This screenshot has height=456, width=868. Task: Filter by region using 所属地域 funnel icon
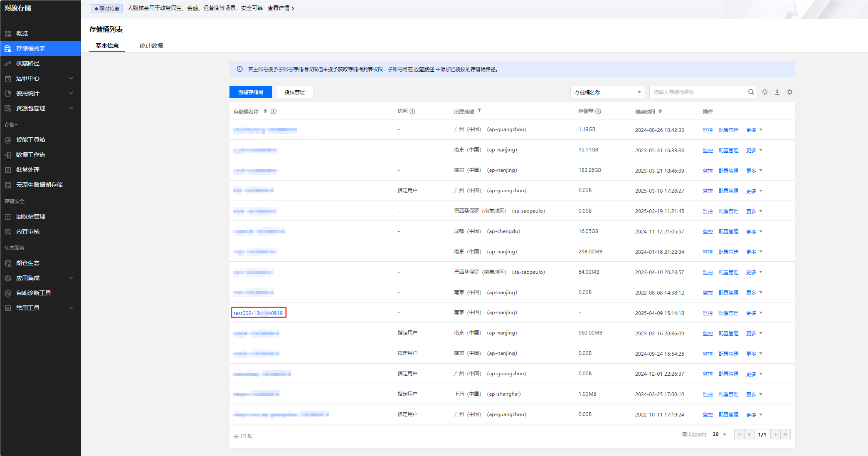[479, 111]
